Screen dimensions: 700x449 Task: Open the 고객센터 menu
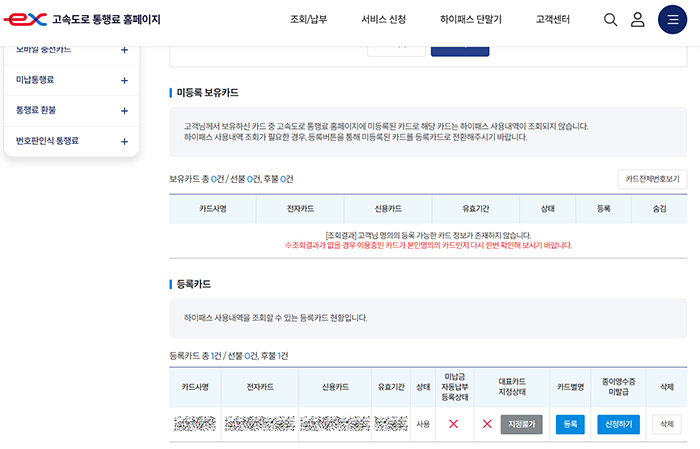pyautogui.click(x=553, y=19)
